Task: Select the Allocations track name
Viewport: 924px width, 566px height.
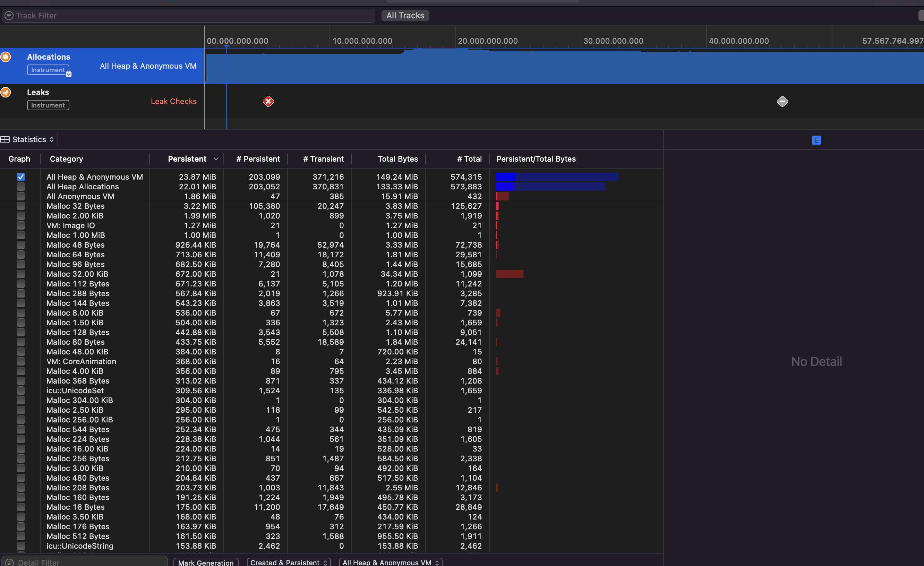Action: [49, 57]
